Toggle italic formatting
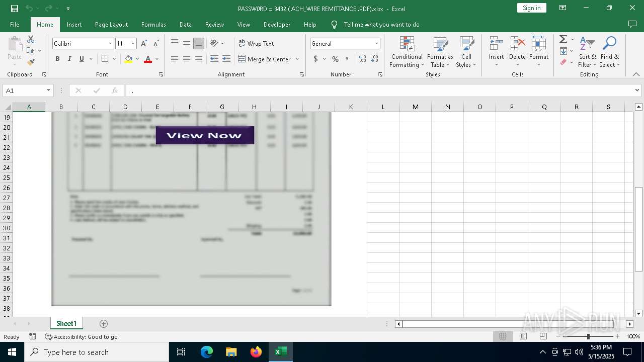 tap(69, 59)
